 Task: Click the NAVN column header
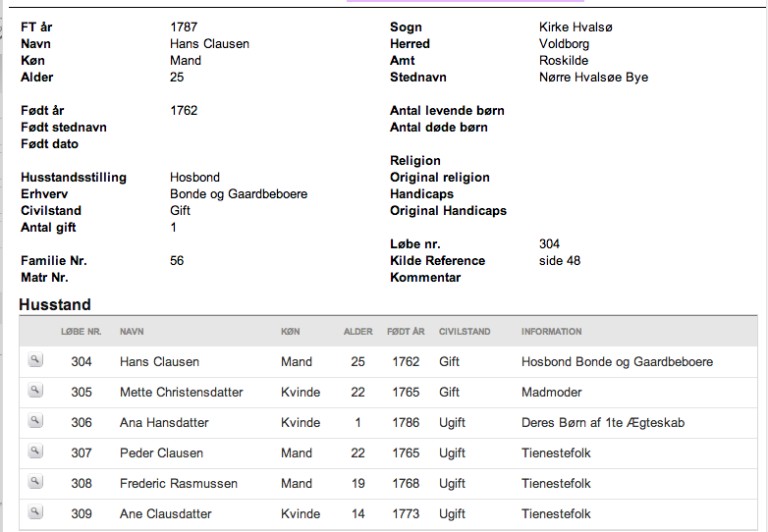click(x=132, y=332)
